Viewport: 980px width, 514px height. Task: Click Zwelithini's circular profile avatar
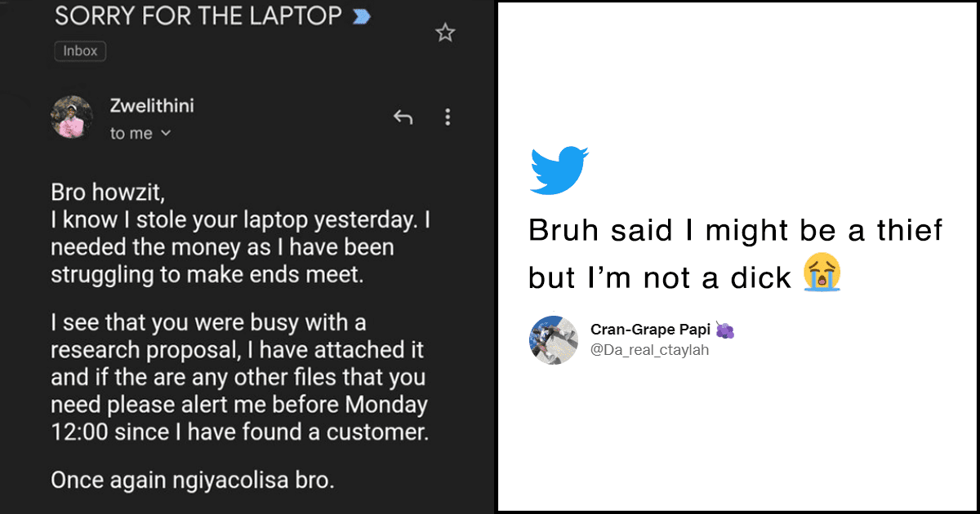click(72, 117)
